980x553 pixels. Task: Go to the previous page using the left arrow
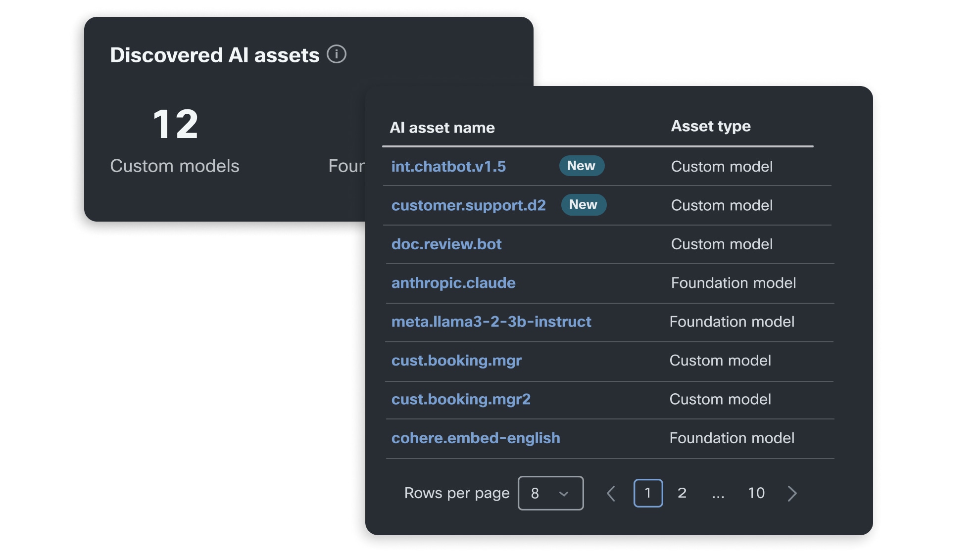611,493
